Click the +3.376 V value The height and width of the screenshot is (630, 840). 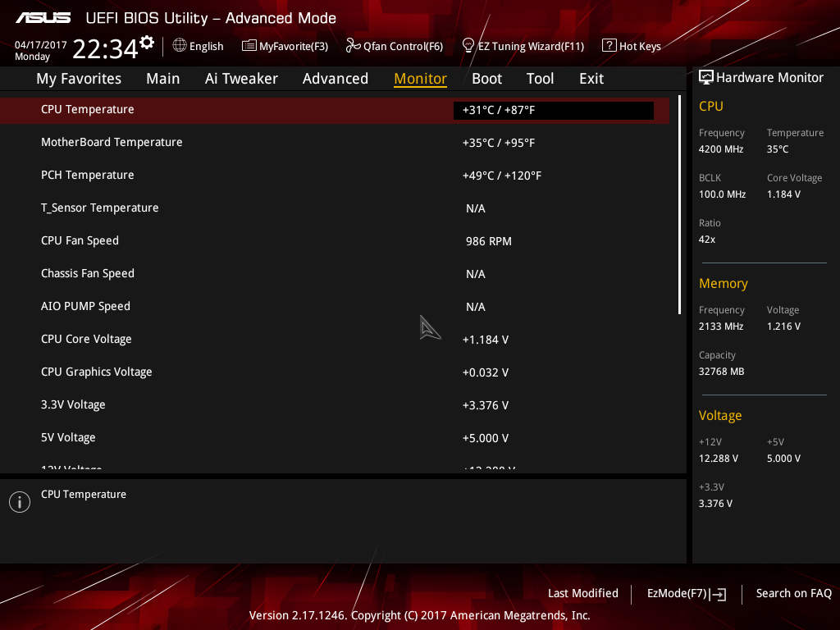[x=486, y=405]
